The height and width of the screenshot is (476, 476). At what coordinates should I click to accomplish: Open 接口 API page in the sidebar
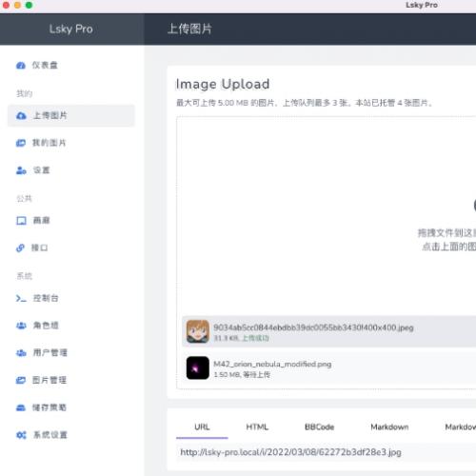71,248
